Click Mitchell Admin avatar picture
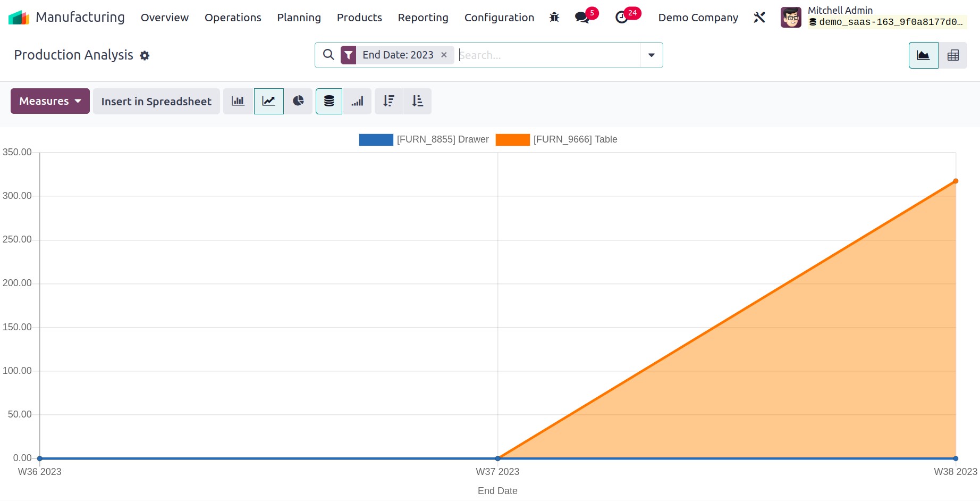Viewport: 980px width, 501px height. [x=791, y=18]
